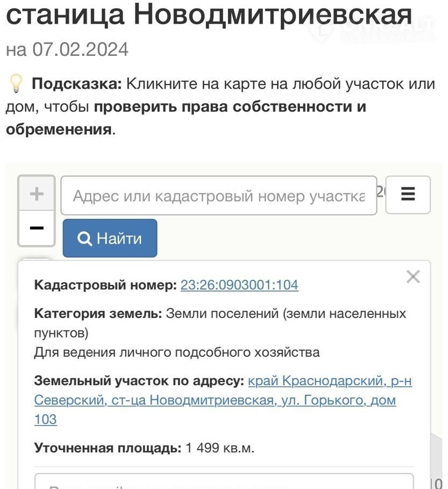Image resolution: width=448 pixels, height=489 pixels.
Task: Open cadastral number 23:26:0903001:104 link
Action: point(239,285)
